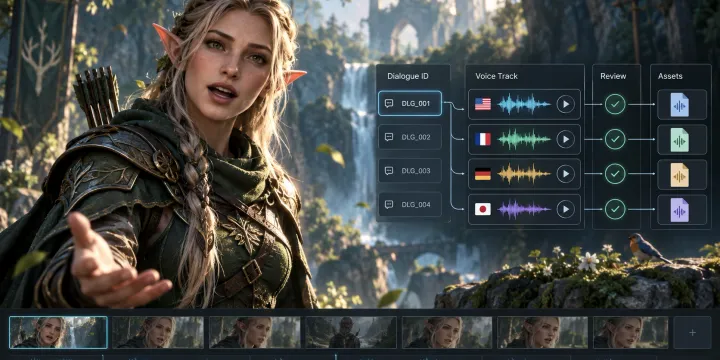Screen dimensions: 720x360
Task: Select the DLG_003 dialogue entry
Action: point(410,171)
